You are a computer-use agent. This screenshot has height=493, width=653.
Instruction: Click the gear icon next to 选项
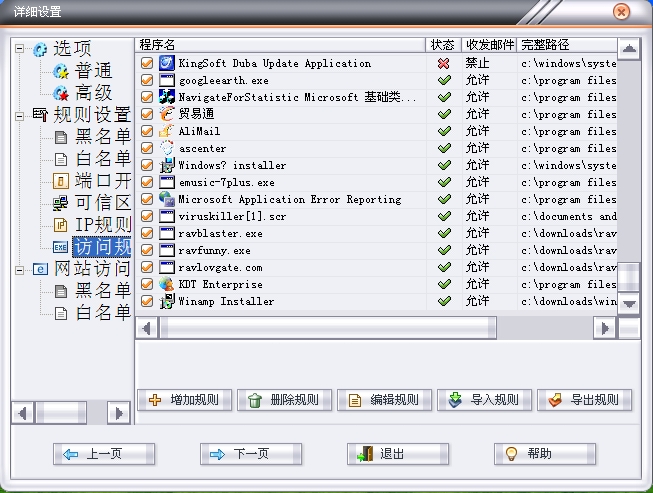coord(40,49)
